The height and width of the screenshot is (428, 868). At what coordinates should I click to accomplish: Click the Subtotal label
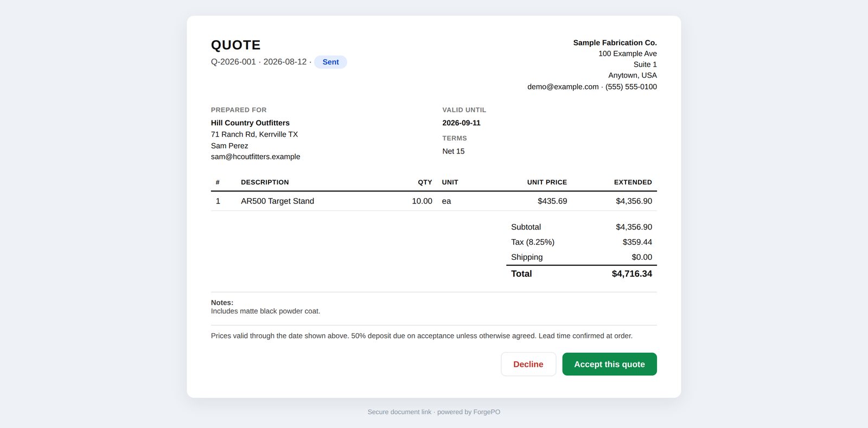(x=526, y=227)
